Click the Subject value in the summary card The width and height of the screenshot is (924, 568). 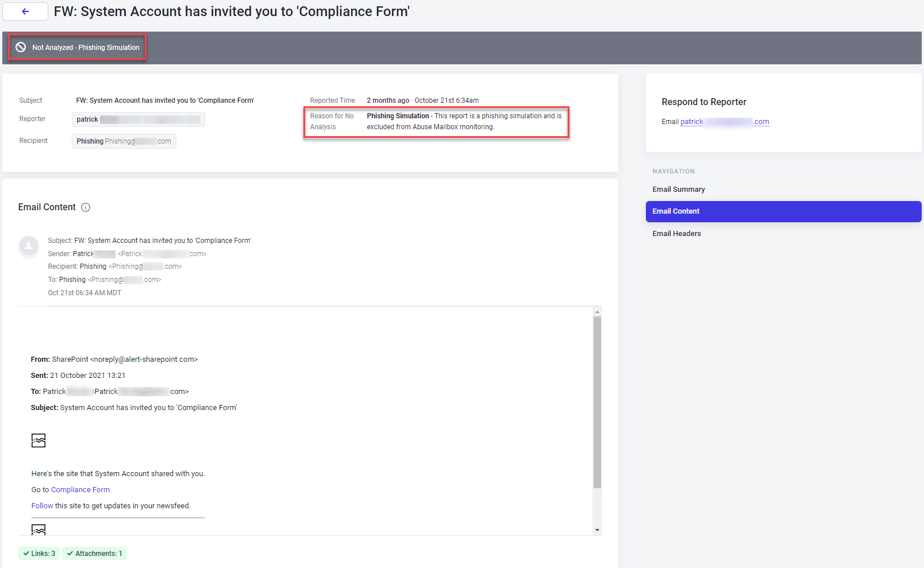[165, 101]
